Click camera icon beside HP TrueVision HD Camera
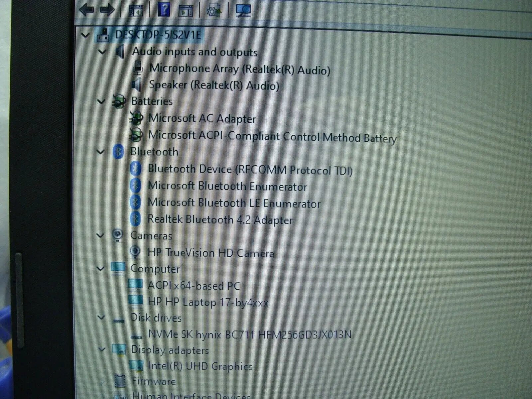The width and height of the screenshot is (532, 399). tap(135, 252)
